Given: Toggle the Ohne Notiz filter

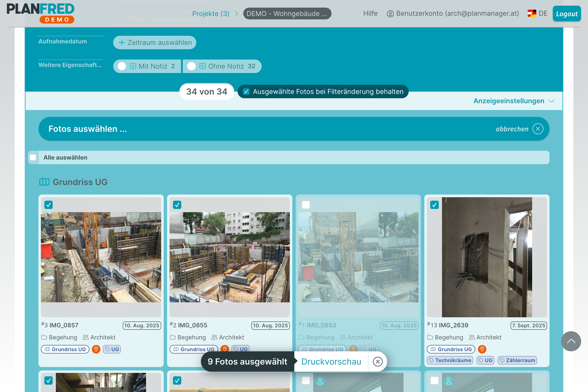Looking at the screenshot, I should [x=222, y=66].
